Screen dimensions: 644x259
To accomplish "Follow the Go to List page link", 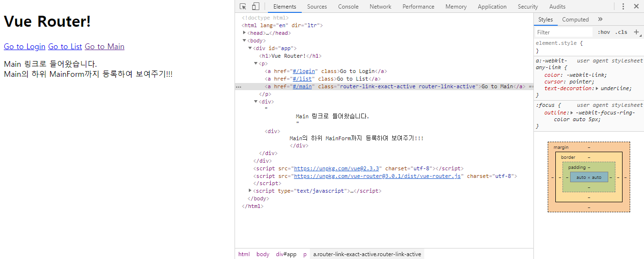I will click(65, 47).
